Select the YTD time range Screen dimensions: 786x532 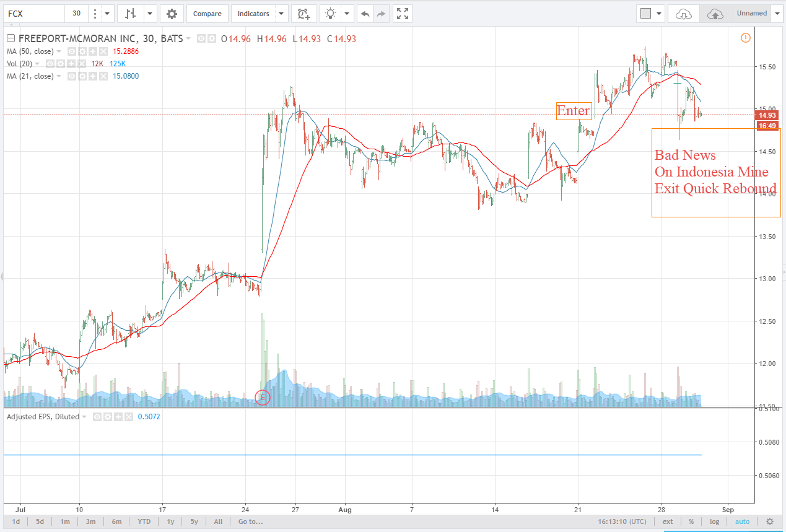(144, 521)
